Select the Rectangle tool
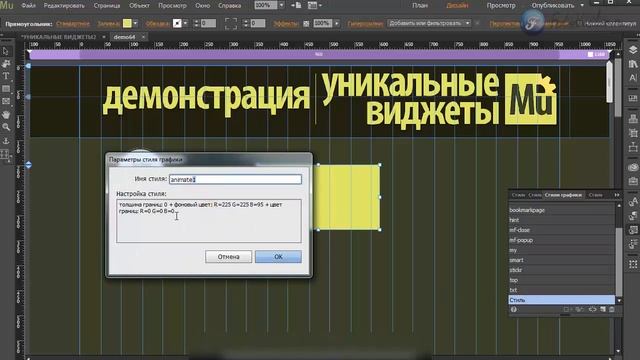 tap(6, 89)
